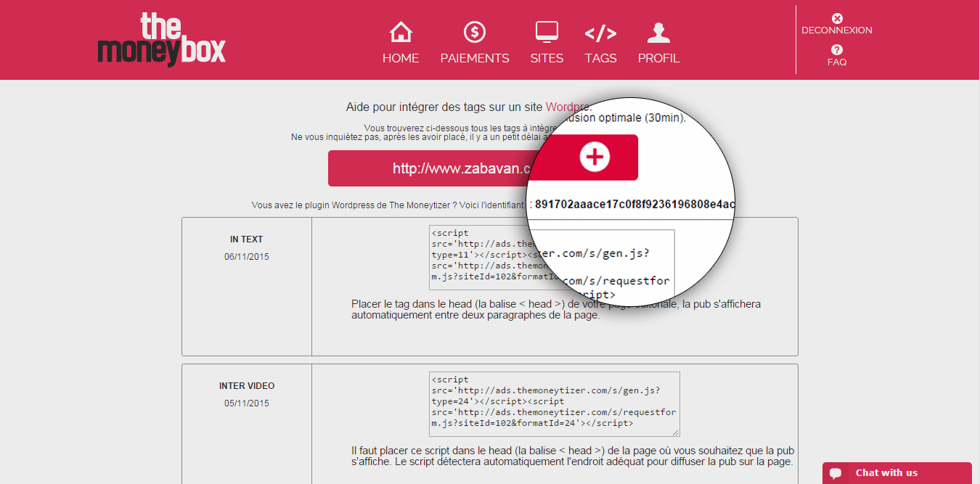Click the Deconnexion X icon
Image resolution: width=980 pixels, height=484 pixels.
tap(837, 18)
